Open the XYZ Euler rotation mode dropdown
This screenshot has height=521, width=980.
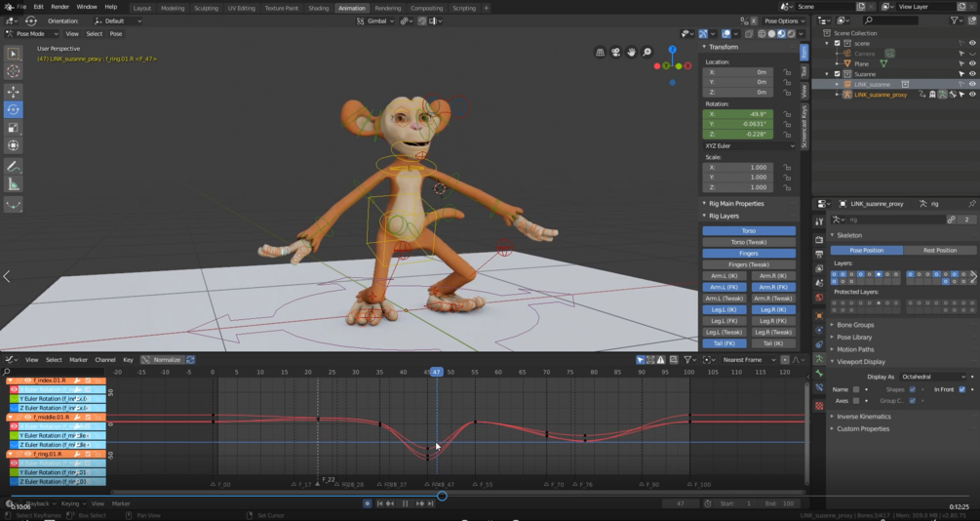tap(749, 145)
